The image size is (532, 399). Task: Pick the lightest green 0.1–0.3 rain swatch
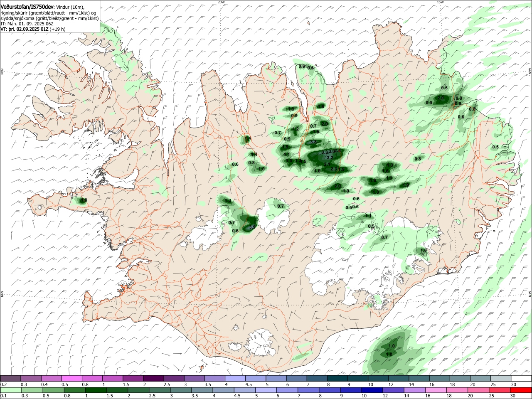pyautogui.click(x=10, y=390)
